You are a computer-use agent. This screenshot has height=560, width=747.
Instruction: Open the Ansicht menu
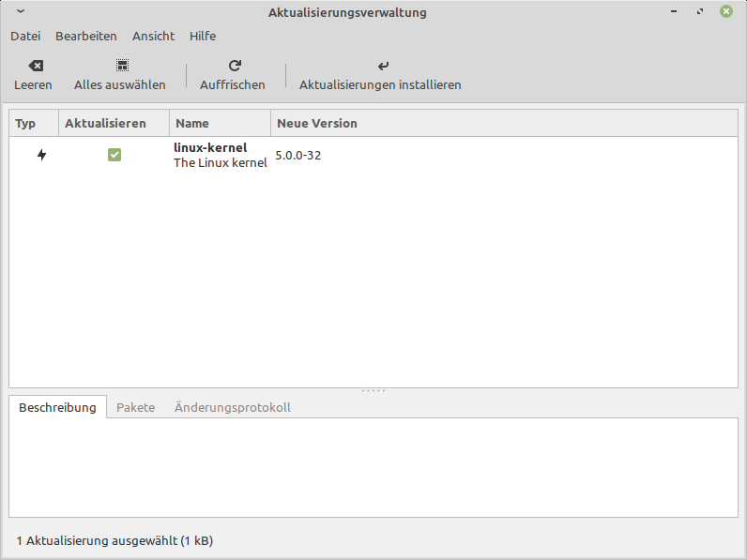pos(153,37)
